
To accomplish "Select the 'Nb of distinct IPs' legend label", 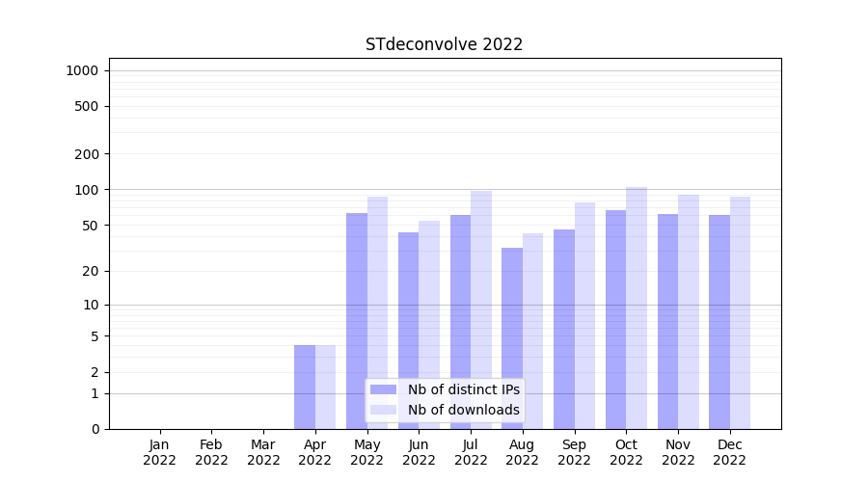I will click(463, 389).
